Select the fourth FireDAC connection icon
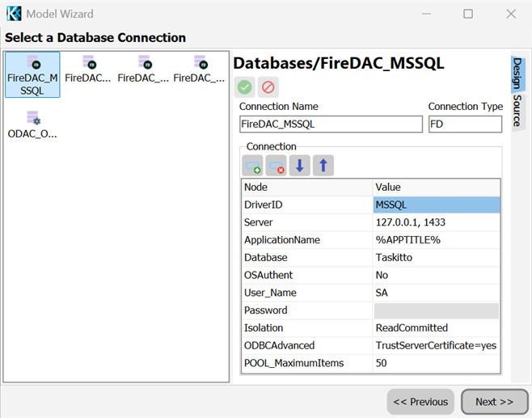The width and height of the screenshot is (532, 418). click(x=199, y=70)
